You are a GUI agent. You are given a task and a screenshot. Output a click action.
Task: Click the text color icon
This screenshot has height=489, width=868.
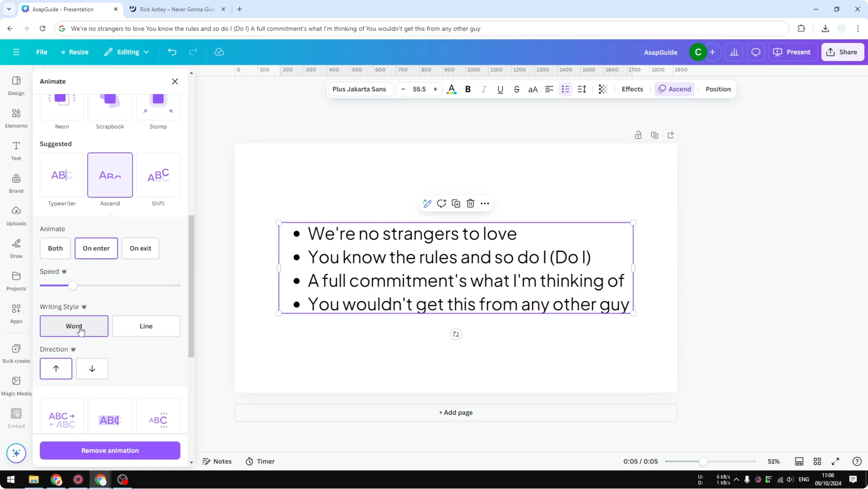(451, 89)
